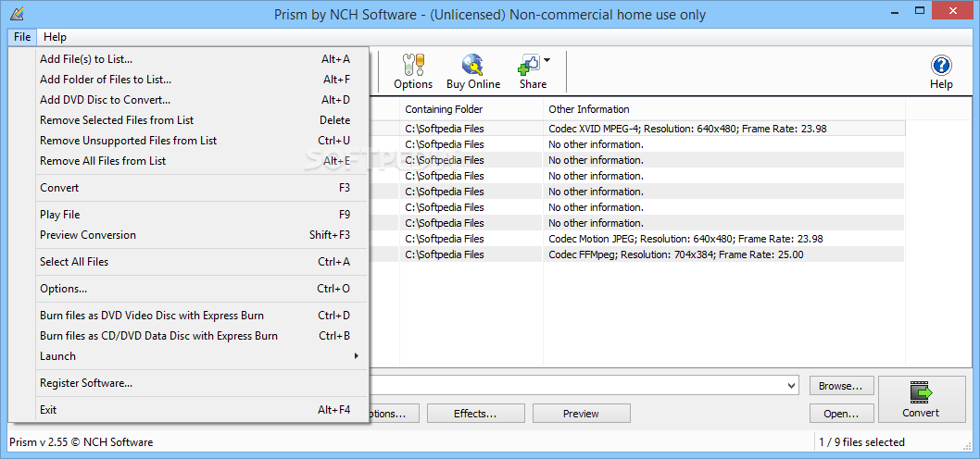Select row with Codec XVID MPEG-4 info

coord(637,129)
